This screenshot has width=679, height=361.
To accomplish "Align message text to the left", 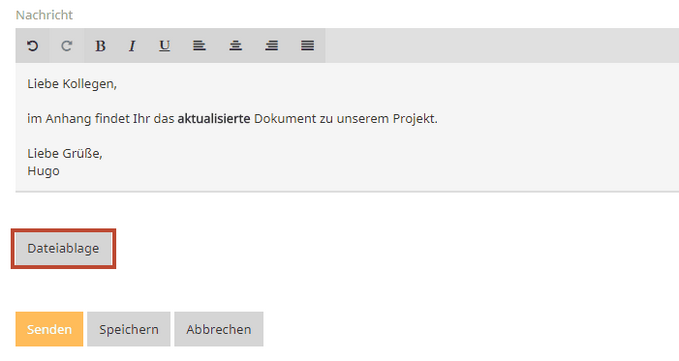I will point(199,45).
